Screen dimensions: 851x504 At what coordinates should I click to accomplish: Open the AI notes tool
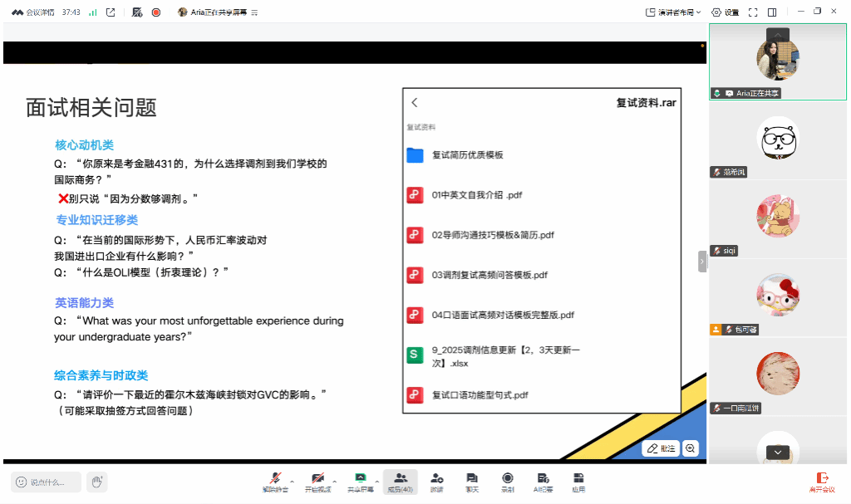543,482
